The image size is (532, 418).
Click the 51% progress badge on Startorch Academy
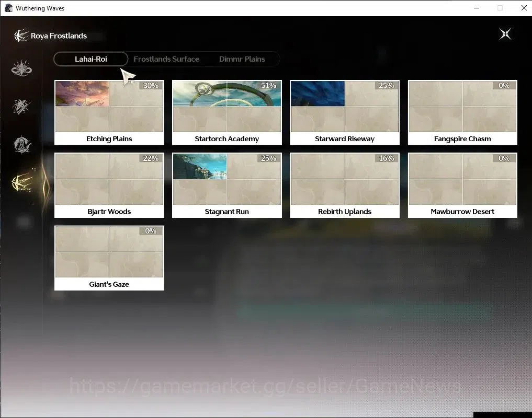[x=269, y=86]
